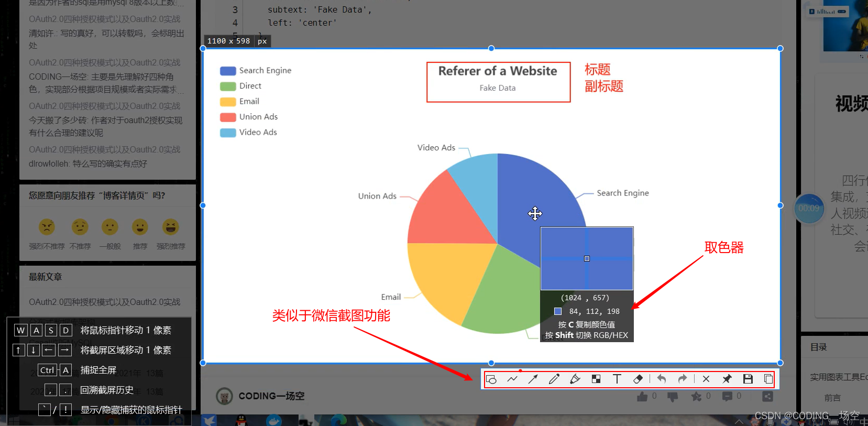Viewport: 868px width, 426px height.
Task: Click the px unit label on size indicator
Action: point(262,41)
